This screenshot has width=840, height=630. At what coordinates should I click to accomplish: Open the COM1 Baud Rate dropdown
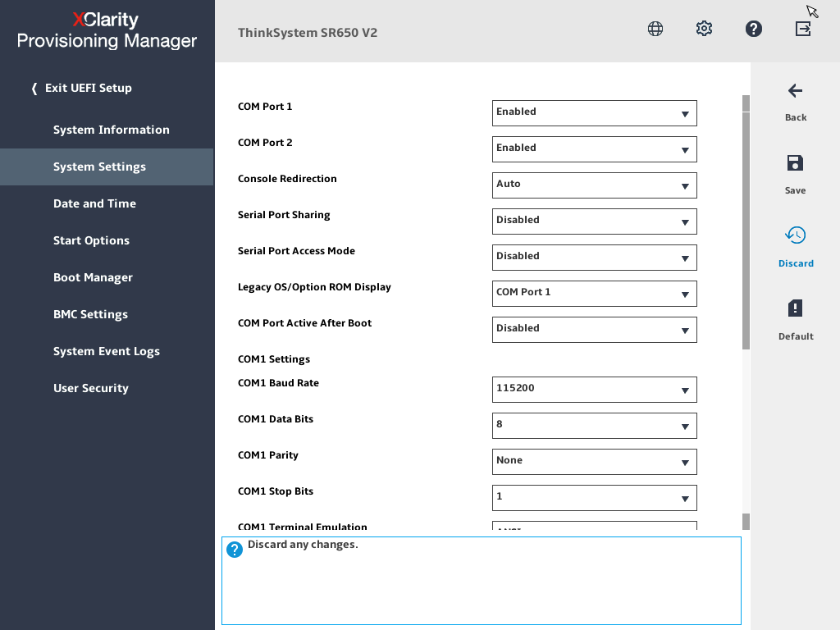[x=594, y=390]
